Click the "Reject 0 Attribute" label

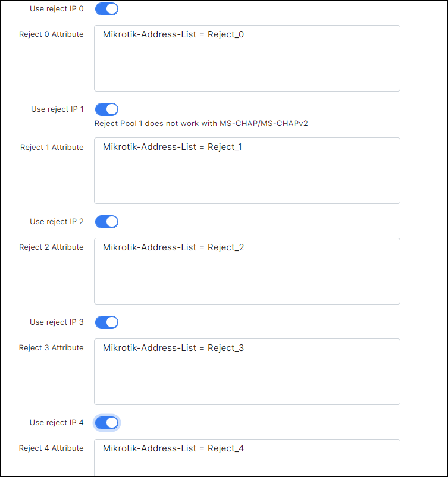(x=51, y=34)
